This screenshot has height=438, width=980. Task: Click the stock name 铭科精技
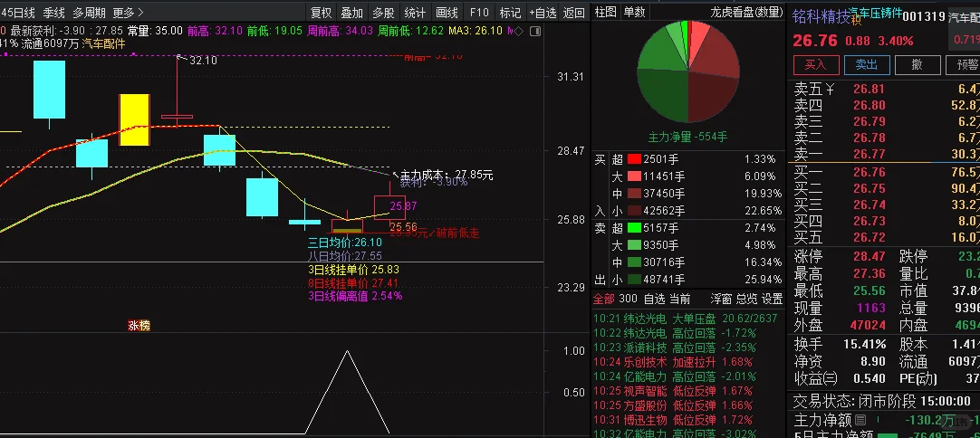point(821,17)
